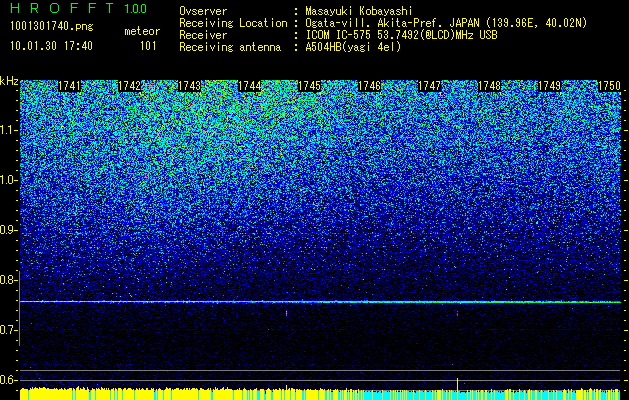Select the 1749 time marker

pyautogui.click(x=550, y=86)
